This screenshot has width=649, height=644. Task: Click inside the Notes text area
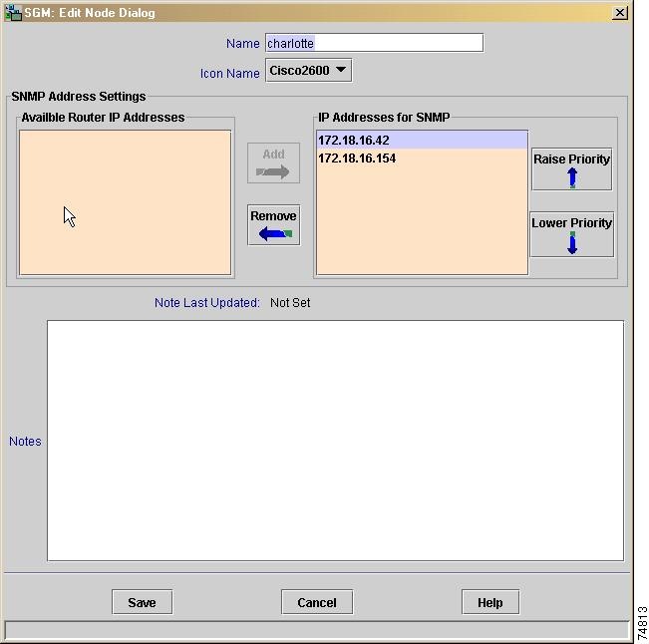[335, 441]
